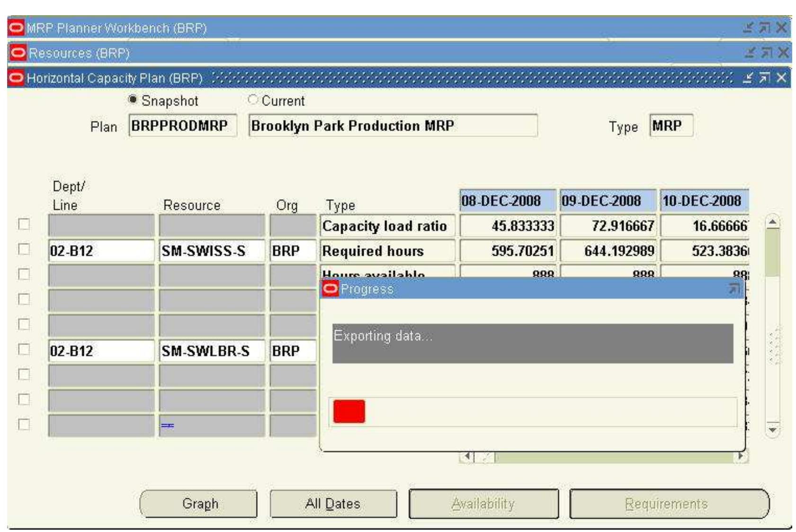This screenshot has height=532, width=796.
Task: Click the vertical scrollbar down arrow
Action: point(772,429)
